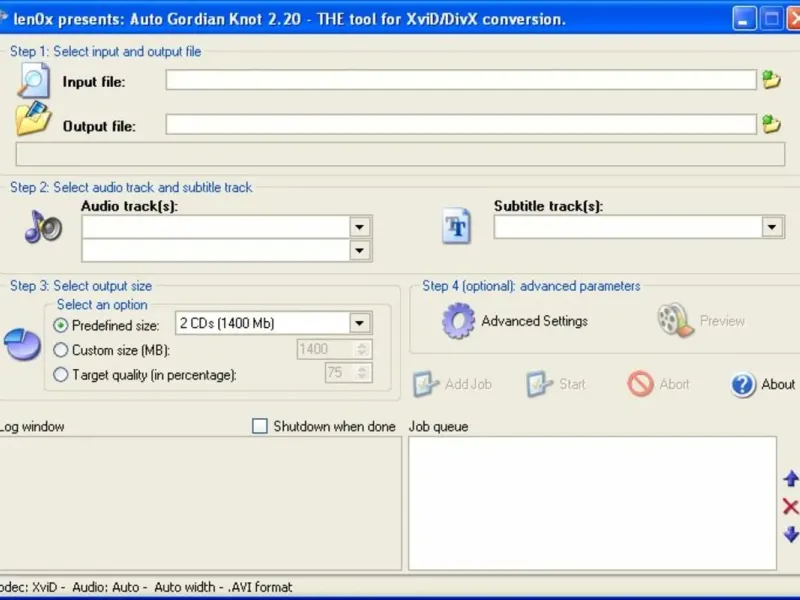Click the Input file text field

(x=461, y=80)
